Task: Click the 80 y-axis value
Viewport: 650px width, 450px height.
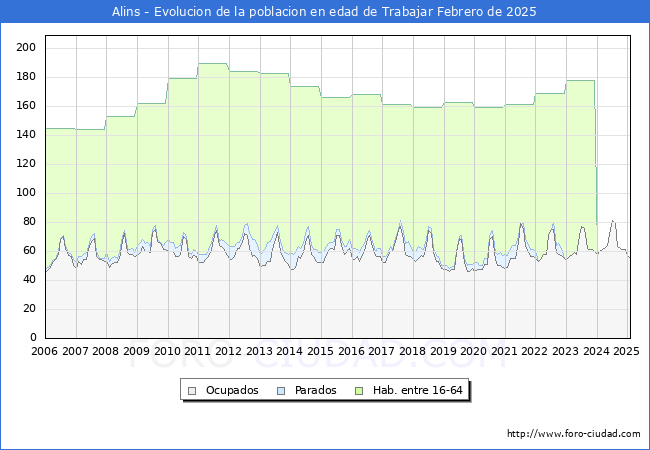Action: [29, 222]
